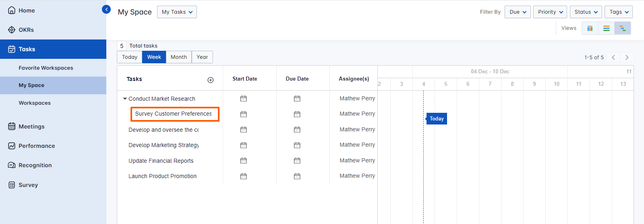
Task: Open the OKRs target icon
Action: coord(12,30)
